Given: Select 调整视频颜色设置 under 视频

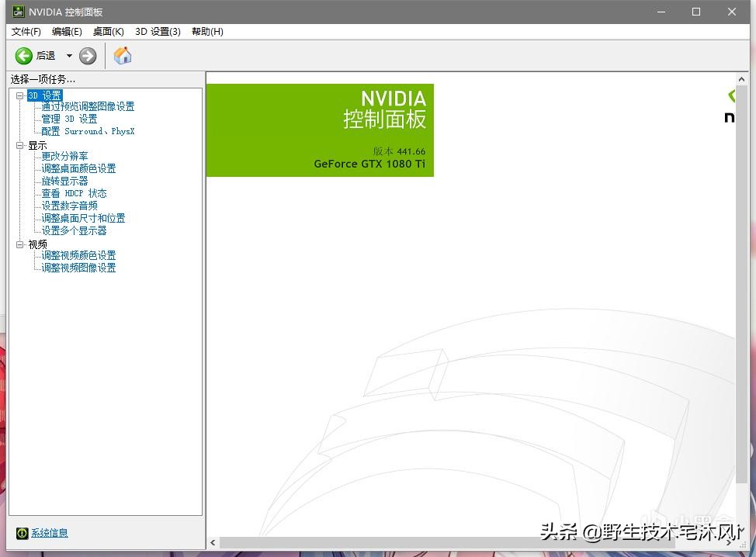Looking at the screenshot, I should (80, 255).
